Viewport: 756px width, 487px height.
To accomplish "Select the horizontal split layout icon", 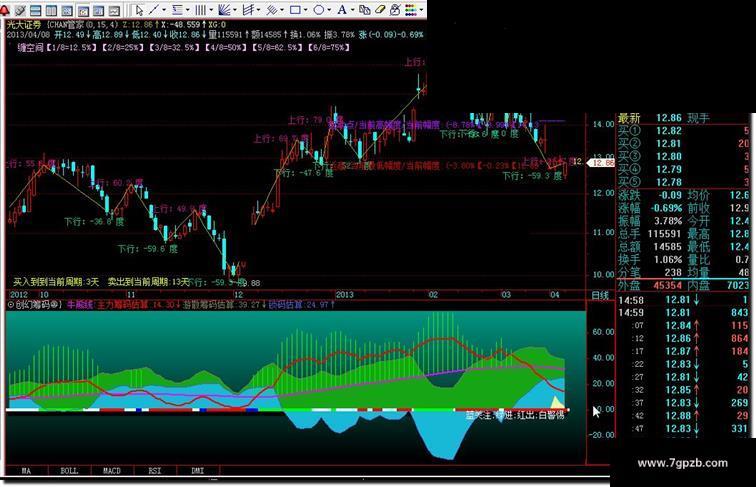I will (x=35, y=10).
